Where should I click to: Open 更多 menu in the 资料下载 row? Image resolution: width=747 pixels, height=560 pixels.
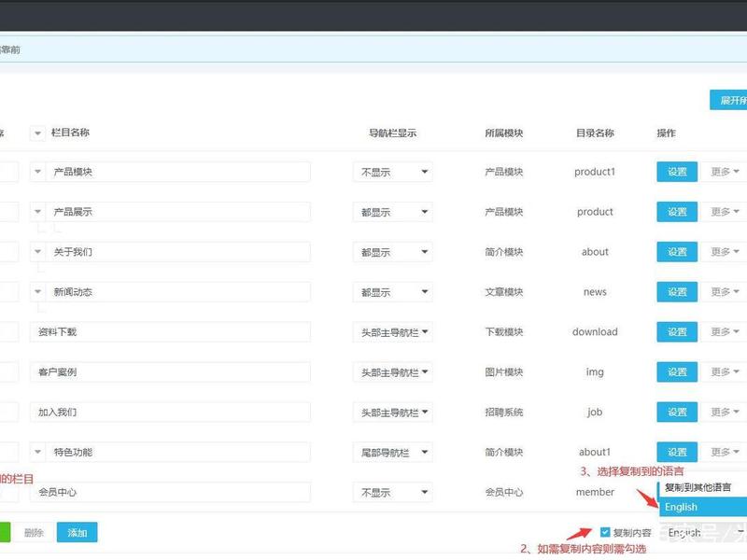pyautogui.click(x=725, y=332)
